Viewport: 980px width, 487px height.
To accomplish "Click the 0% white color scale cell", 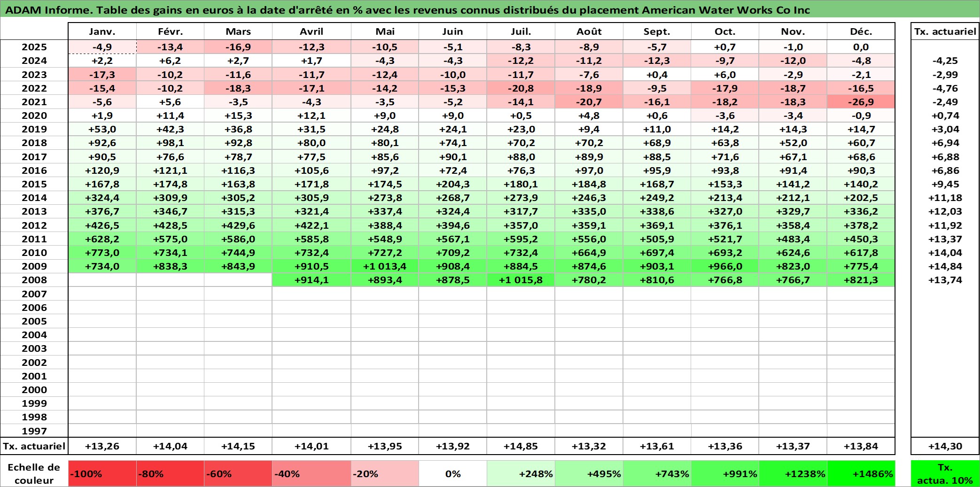I will (452, 473).
